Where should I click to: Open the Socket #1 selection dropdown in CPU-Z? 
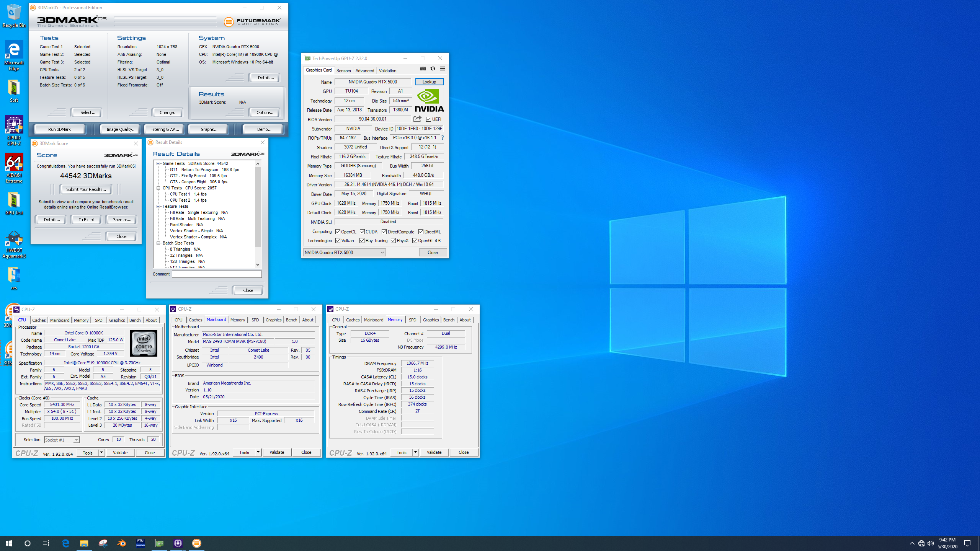point(62,440)
